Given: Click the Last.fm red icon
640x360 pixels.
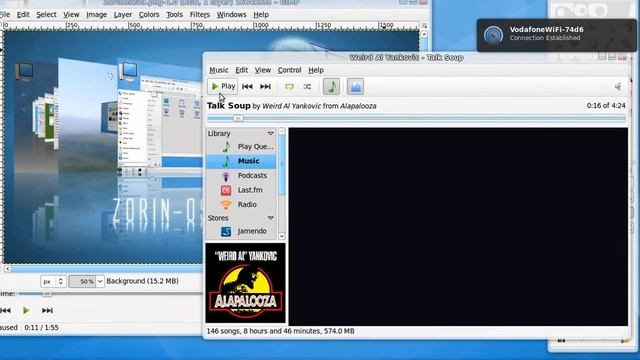Looking at the screenshot, I should coord(226,190).
